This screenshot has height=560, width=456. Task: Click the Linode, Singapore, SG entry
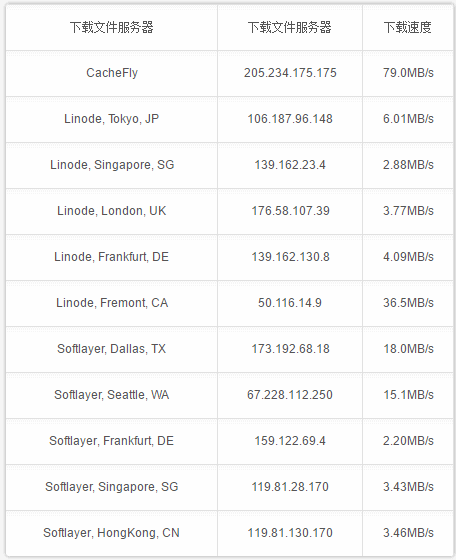point(112,165)
